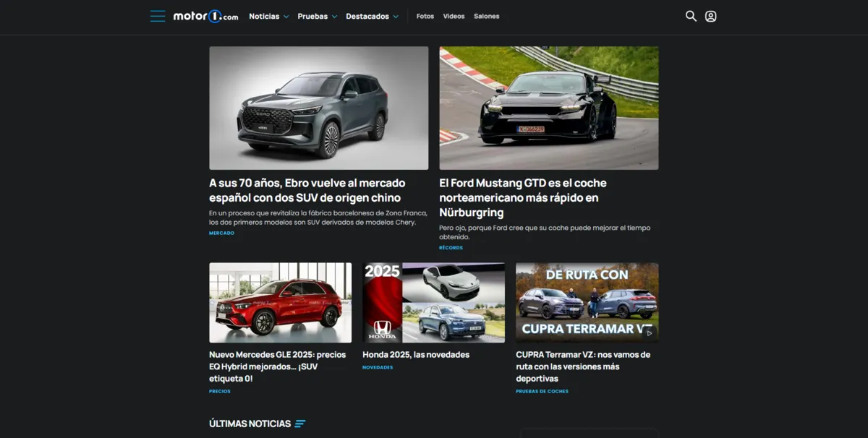Open Nuevo Mercedes GLE 2025 headline

point(278,366)
